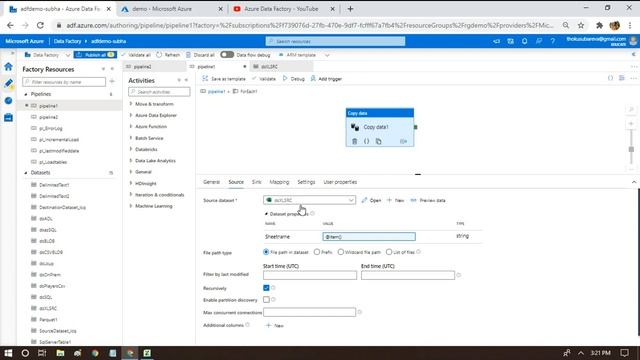
Task: Enable partition discovery checkbox
Action: pos(266,300)
